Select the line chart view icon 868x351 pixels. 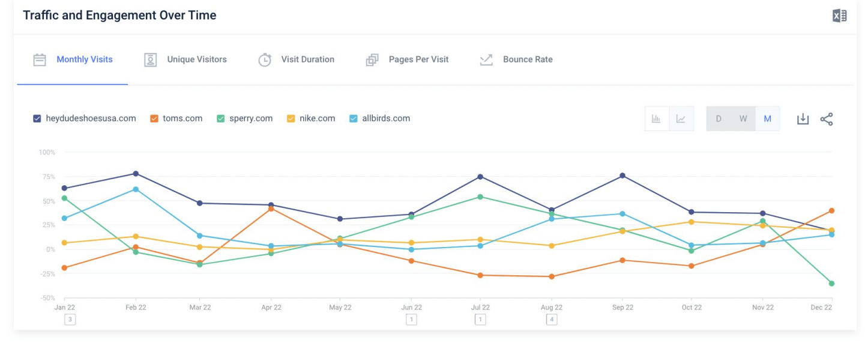click(x=681, y=118)
